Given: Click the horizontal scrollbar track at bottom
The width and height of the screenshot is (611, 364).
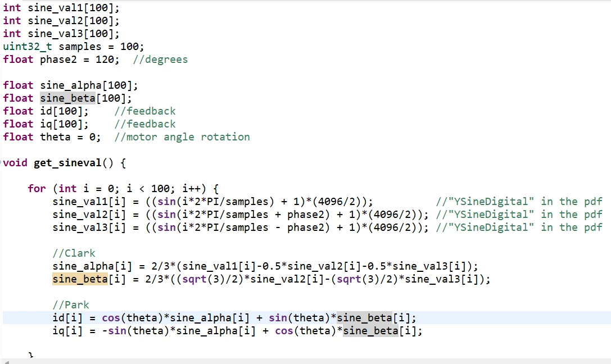Looking at the screenshot, I should click(x=308, y=362).
